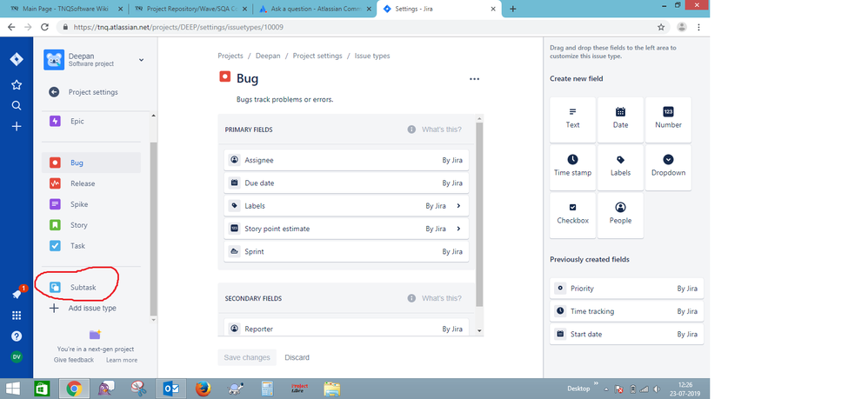This screenshot has width=868, height=399.
Task: Open a new browser tab
Action: 512,9
